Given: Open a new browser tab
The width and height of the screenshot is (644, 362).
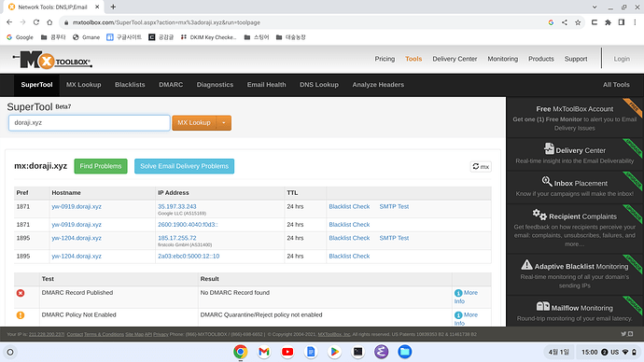Looking at the screenshot, I should pyautogui.click(x=113, y=7).
